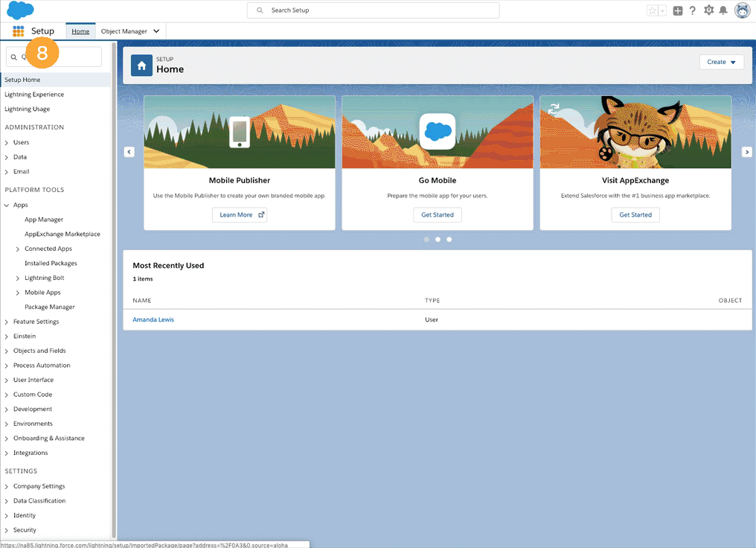Viewport: 756px width, 548px height.
Task: Expand Onboarding & Assistance
Action: tap(7, 439)
